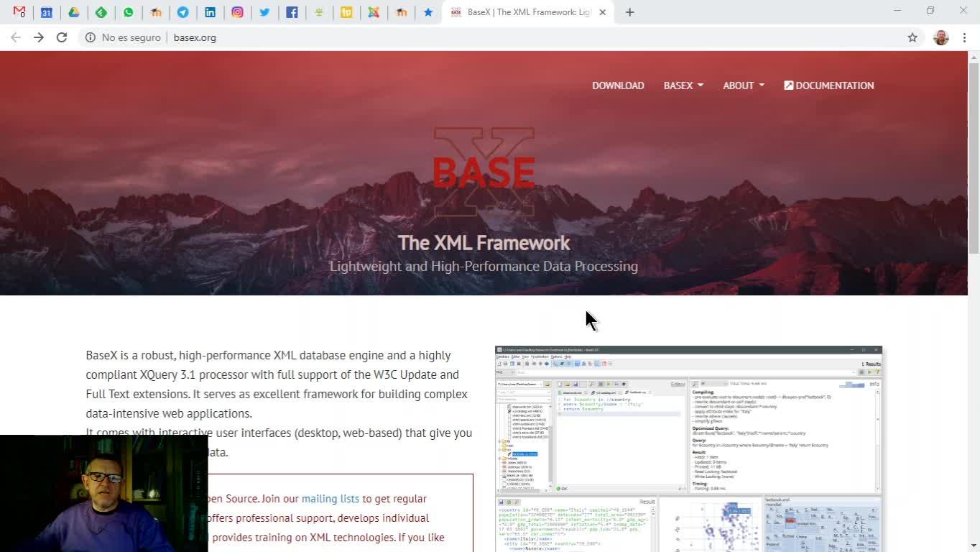
Task: Open the pinned LinkedIn tab
Action: coord(211,12)
